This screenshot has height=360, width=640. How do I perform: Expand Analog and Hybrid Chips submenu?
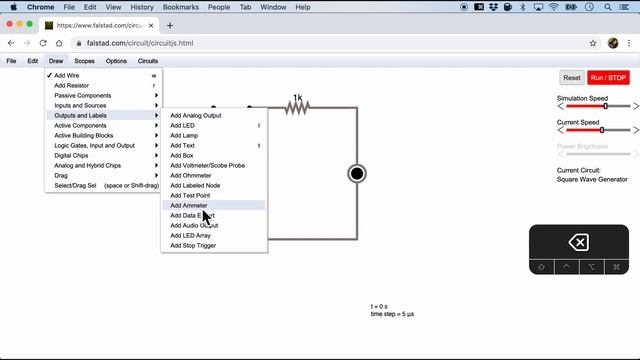click(103, 165)
